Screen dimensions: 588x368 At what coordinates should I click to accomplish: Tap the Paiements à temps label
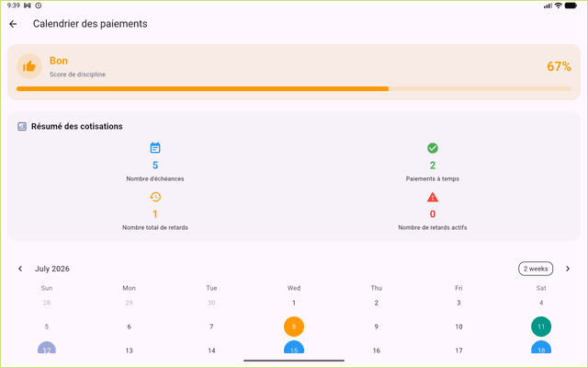tap(433, 178)
